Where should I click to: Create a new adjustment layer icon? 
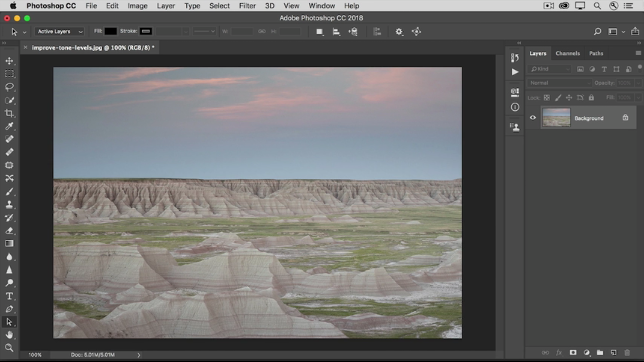[x=586, y=353]
